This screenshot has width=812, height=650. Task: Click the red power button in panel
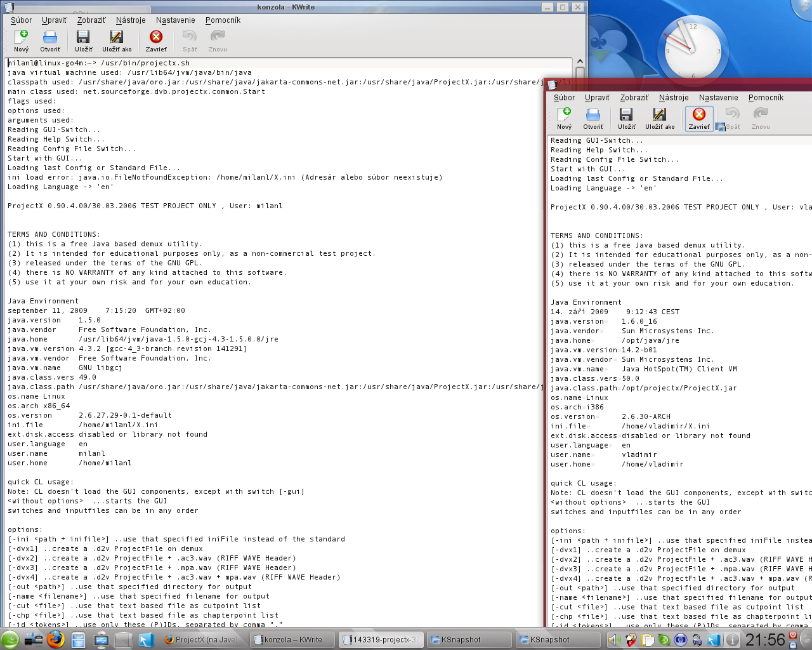click(x=793, y=635)
